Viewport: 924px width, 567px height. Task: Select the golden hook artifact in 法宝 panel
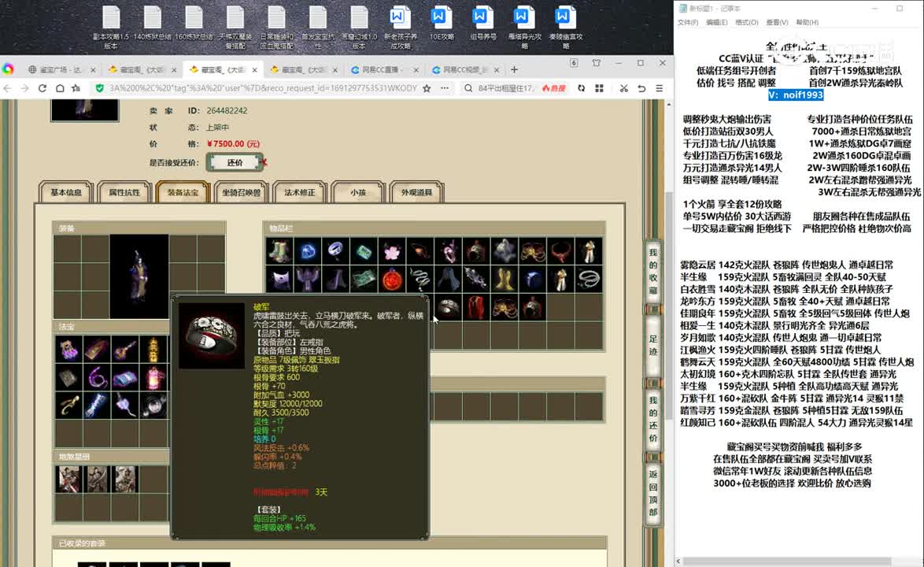click(68, 406)
